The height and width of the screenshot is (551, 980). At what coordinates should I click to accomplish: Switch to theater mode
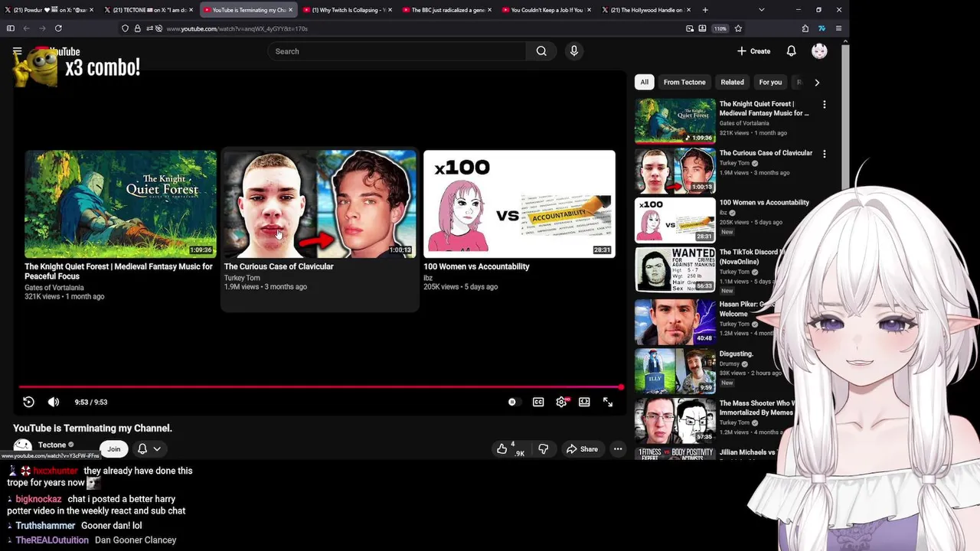coord(584,402)
